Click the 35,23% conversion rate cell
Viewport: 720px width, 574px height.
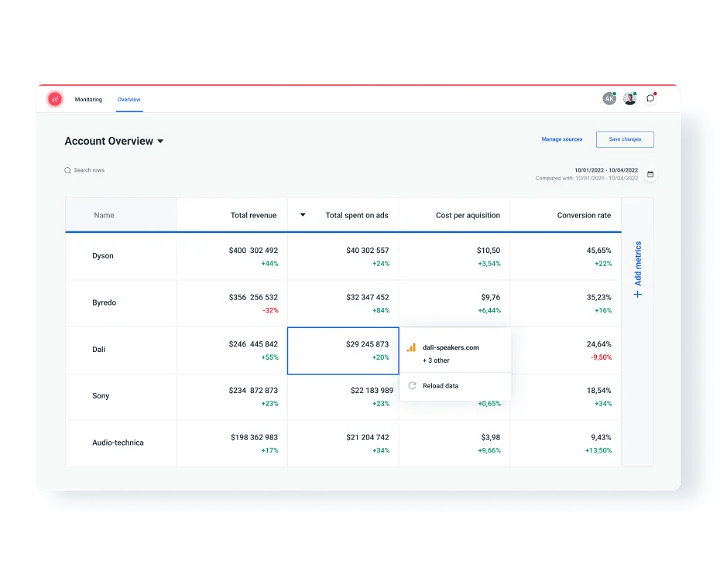(566, 303)
